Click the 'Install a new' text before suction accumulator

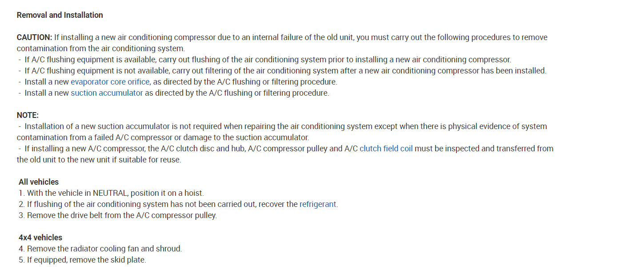coord(47,93)
